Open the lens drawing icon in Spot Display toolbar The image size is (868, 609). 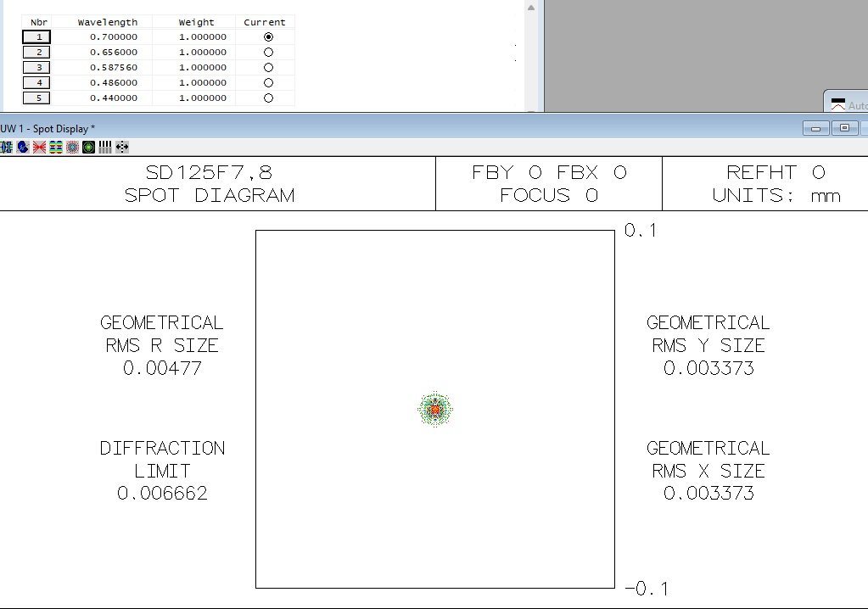tap(6, 147)
